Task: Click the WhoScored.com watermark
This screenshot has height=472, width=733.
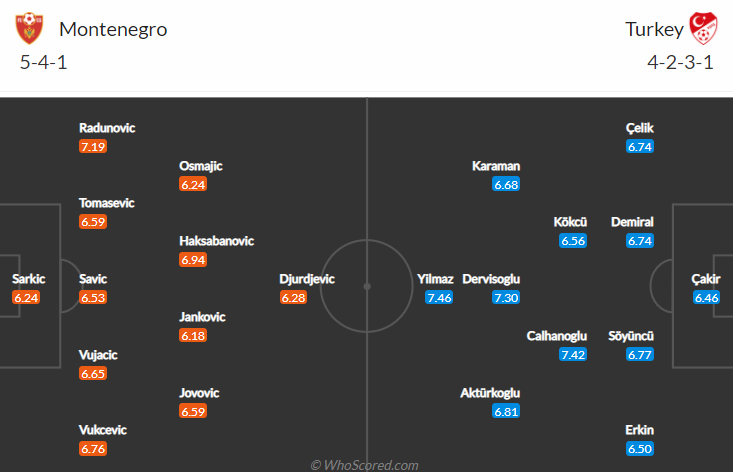Action: [364, 465]
